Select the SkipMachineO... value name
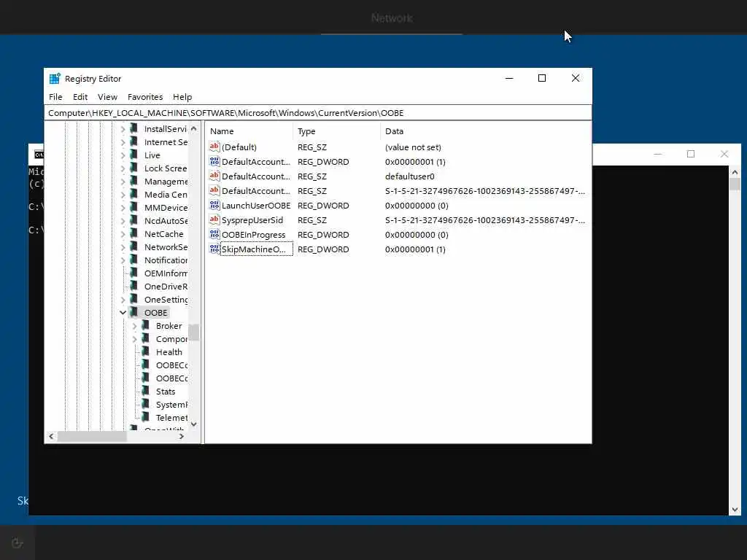Image resolution: width=747 pixels, height=560 pixels. coord(253,249)
